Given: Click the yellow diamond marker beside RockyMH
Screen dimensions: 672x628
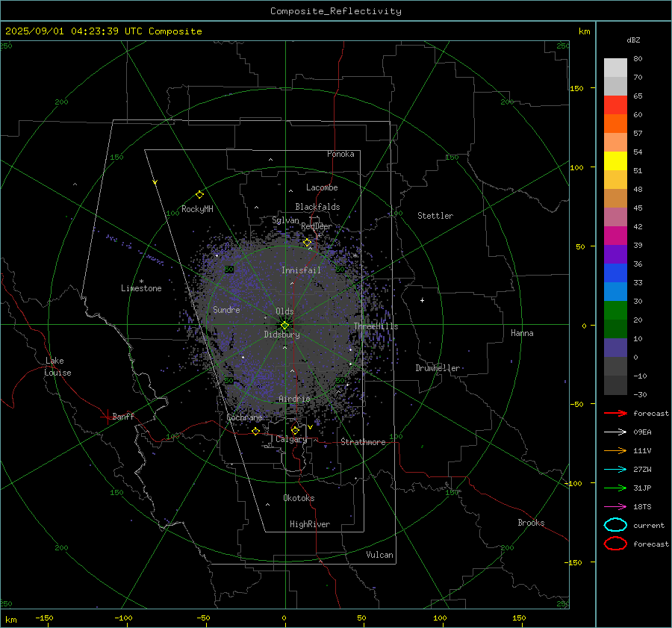Looking at the screenshot, I should pyautogui.click(x=199, y=195).
